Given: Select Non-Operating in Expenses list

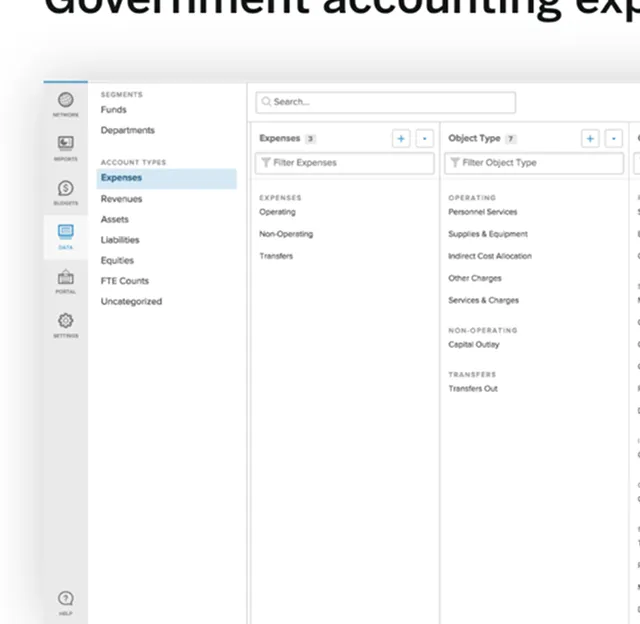Looking at the screenshot, I should click(286, 234).
